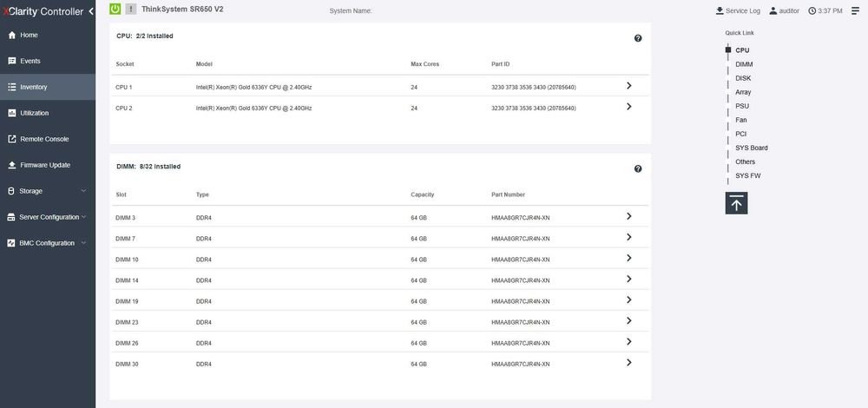Expand Server Configuration menu
Viewport: 868px width, 408px height.
coord(48,217)
